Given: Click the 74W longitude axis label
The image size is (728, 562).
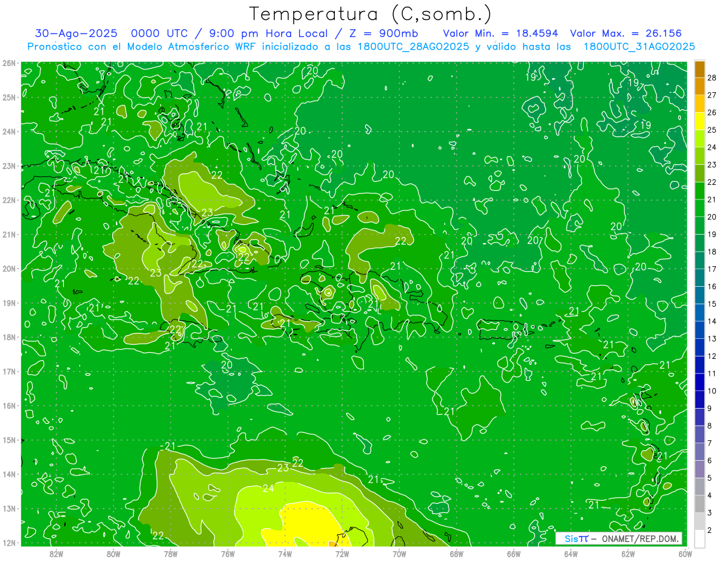Looking at the screenshot, I should coord(285,554).
